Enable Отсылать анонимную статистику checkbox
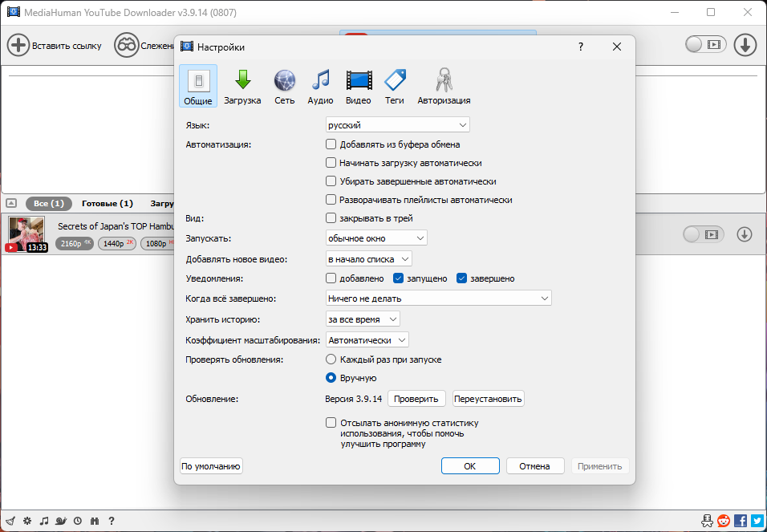Viewport: 767px width, 532px height. pyautogui.click(x=331, y=422)
